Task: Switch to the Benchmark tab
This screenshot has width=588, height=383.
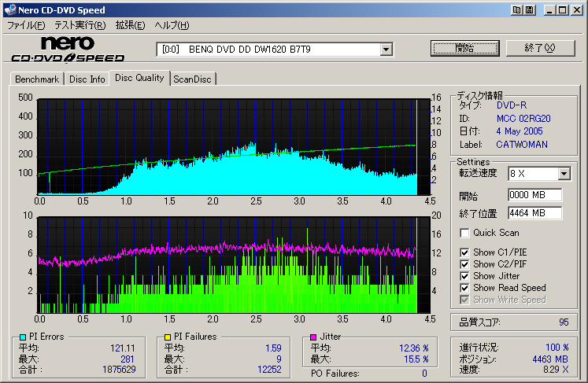Action: (x=37, y=79)
